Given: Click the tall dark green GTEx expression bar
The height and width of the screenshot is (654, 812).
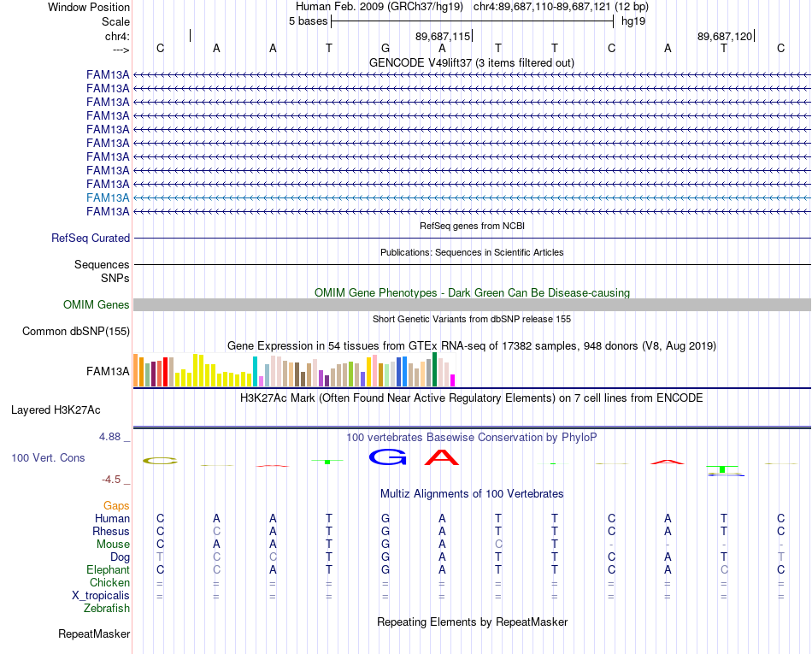Looking at the screenshot, I should (x=434, y=369).
